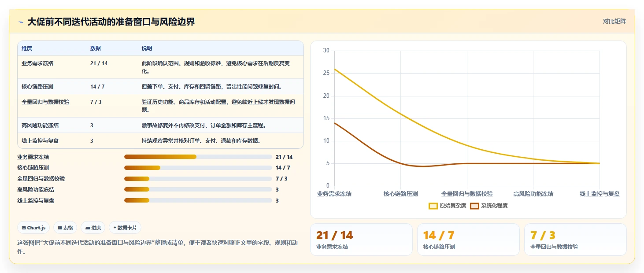
Task: Click the 7 / 3 全量回归与数据校验 data card
Action: point(575,240)
